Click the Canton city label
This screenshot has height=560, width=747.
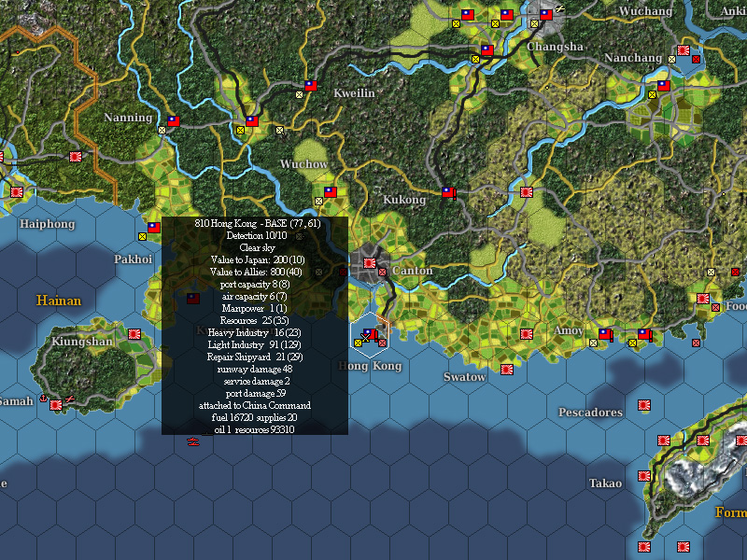(413, 271)
